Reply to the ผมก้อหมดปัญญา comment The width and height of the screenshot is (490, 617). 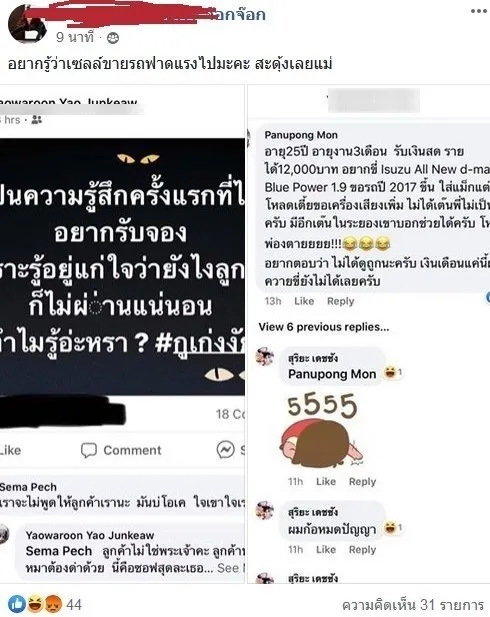pyautogui.click(x=362, y=549)
